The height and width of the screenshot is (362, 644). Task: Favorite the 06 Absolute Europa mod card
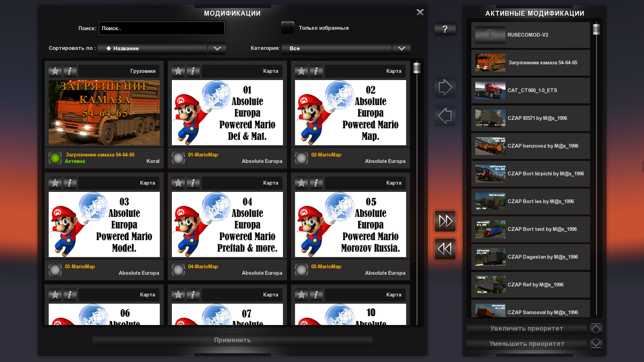click(x=55, y=295)
